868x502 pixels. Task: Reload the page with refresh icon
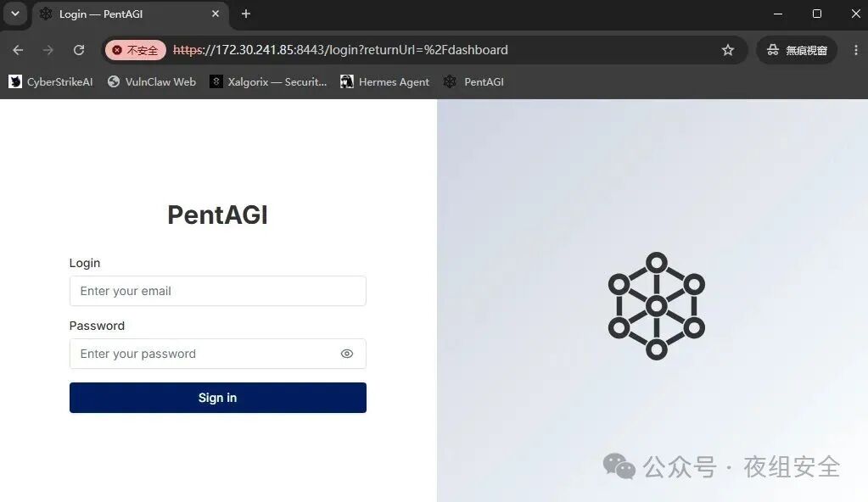point(79,50)
